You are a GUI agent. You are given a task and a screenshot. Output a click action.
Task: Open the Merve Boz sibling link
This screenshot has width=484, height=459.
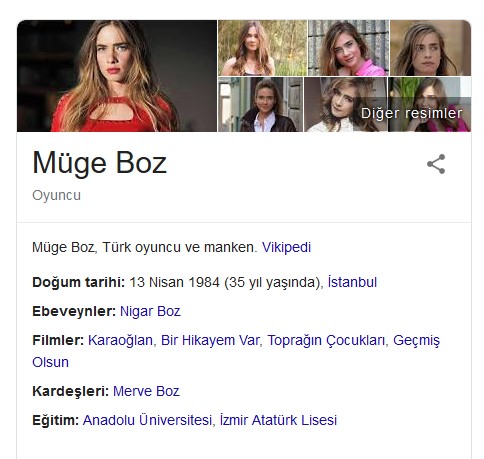[146, 391]
